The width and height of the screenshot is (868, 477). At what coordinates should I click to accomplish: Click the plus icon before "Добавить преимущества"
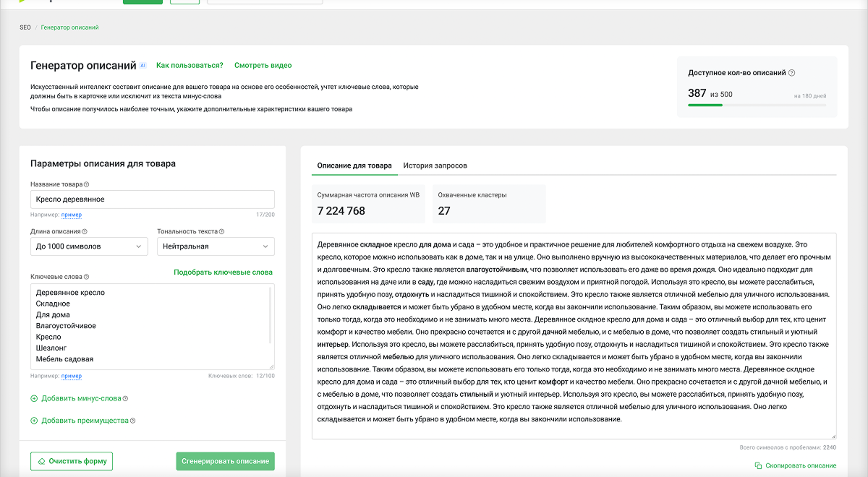coord(34,421)
